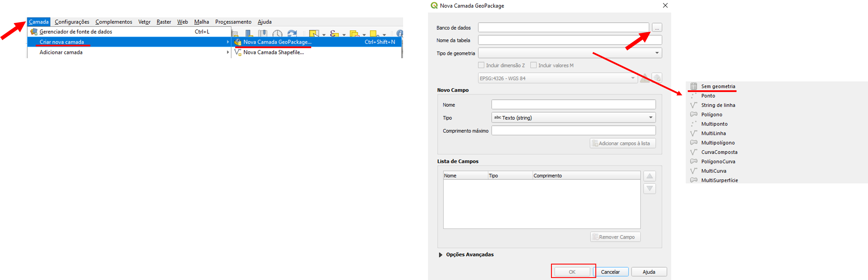Select Nova Camada Shapefile menu entry
Screen dimensions: 868x280
(273, 52)
